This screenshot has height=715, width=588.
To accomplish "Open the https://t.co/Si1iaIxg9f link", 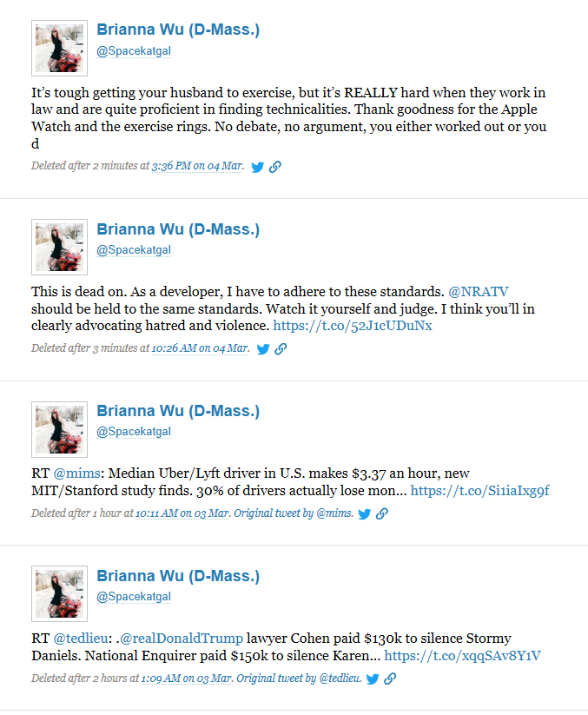I will (x=480, y=491).
